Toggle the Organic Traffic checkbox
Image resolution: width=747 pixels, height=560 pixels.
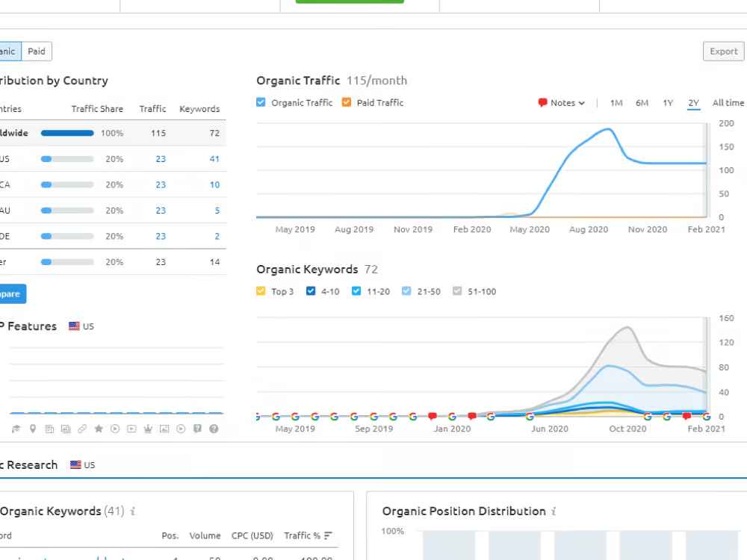tap(261, 102)
